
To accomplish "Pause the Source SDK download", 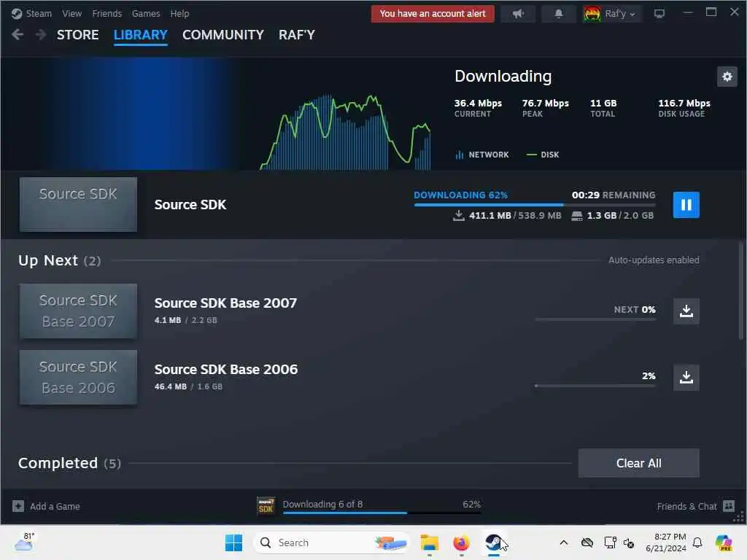I will tap(686, 205).
